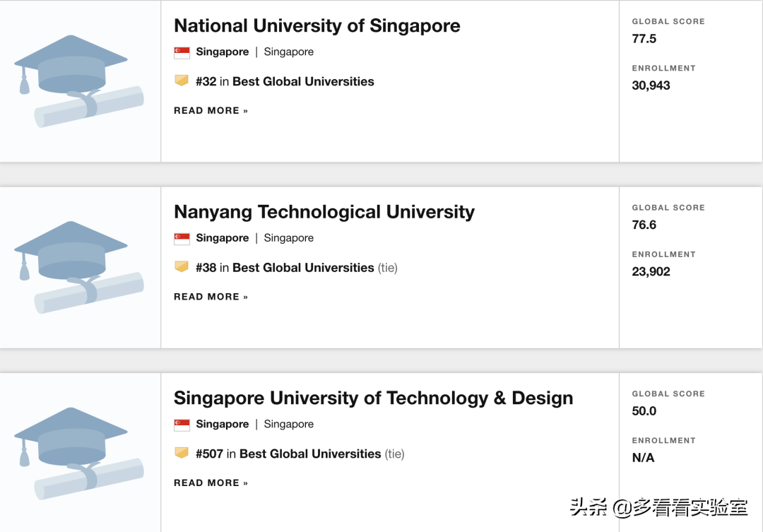Viewport: 763px width, 532px height.
Task: Click ENROLLMENT label above 23,902
Action: [x=663, y=254]
